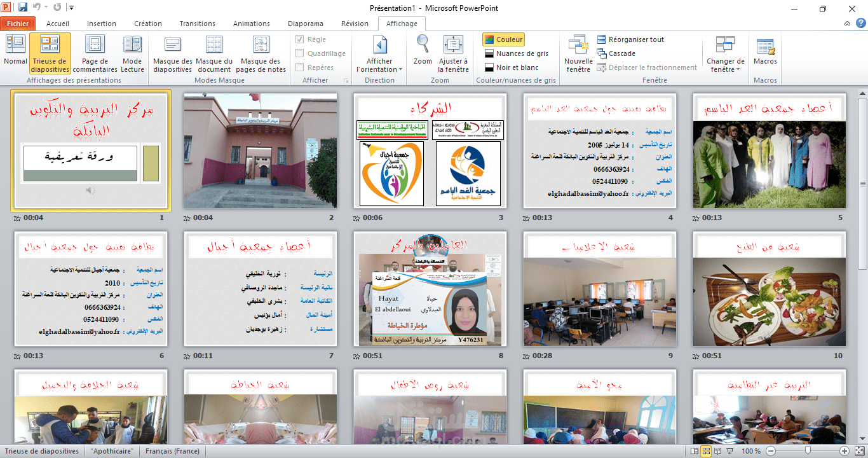This screenshot has height=458, width=868.
Task: Select slide 6 thumbnail
Action: 91,289
